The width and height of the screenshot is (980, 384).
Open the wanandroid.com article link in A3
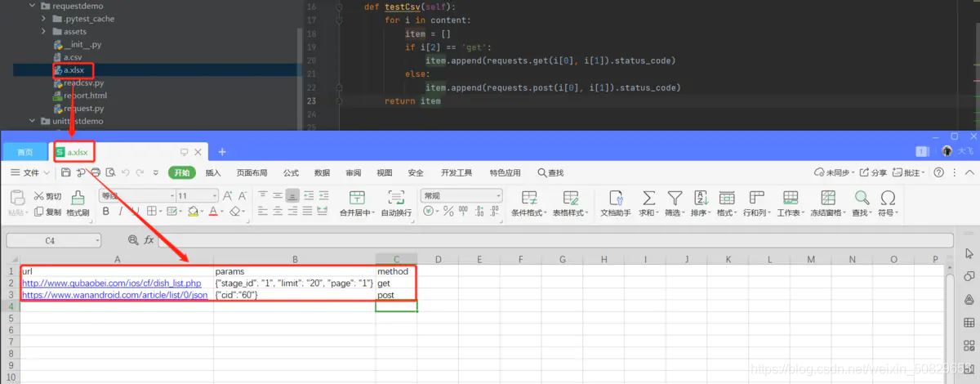click(x=114, y=294)
